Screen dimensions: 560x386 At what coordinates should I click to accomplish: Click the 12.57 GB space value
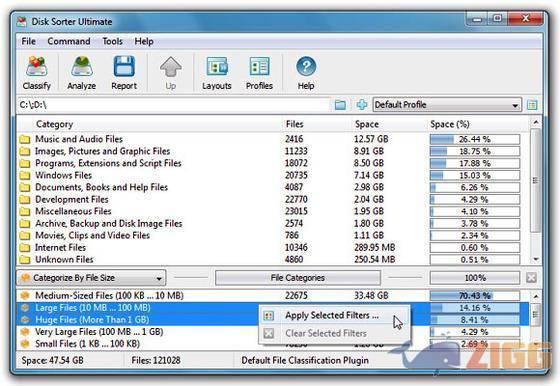(x=371, y=139)
